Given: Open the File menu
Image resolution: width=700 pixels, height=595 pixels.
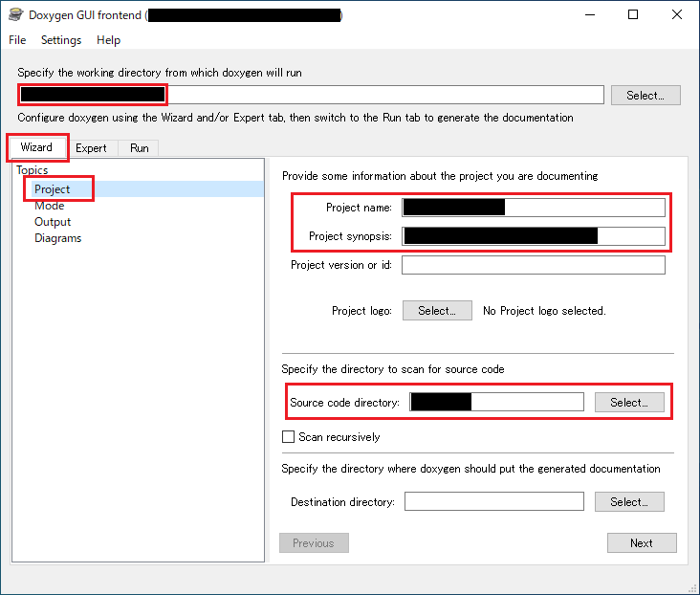Looking at the screenshot, I should click(x=17, y=40).
